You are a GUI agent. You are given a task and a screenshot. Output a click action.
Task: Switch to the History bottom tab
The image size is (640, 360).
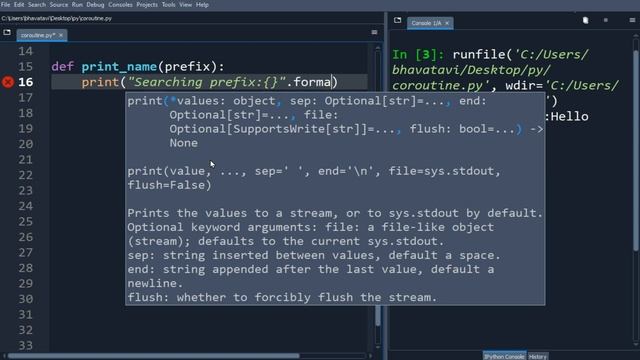coord(538,356)
